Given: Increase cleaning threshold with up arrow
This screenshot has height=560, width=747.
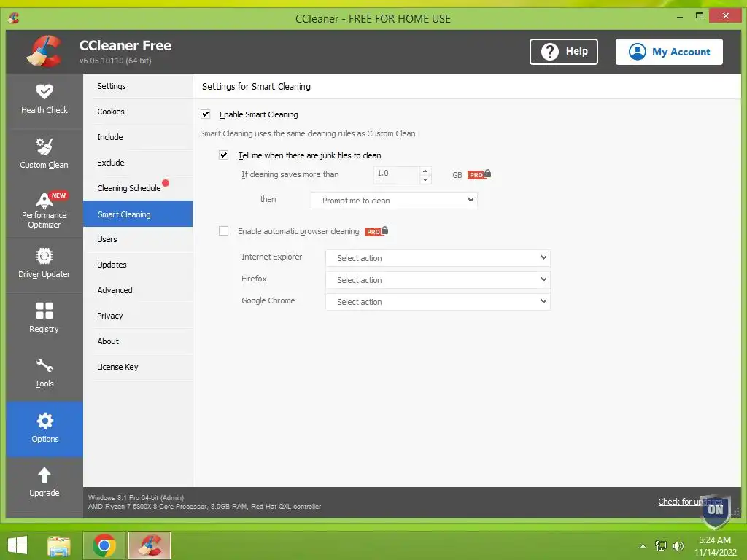Looking at the screenshot, I should [425, 171].
